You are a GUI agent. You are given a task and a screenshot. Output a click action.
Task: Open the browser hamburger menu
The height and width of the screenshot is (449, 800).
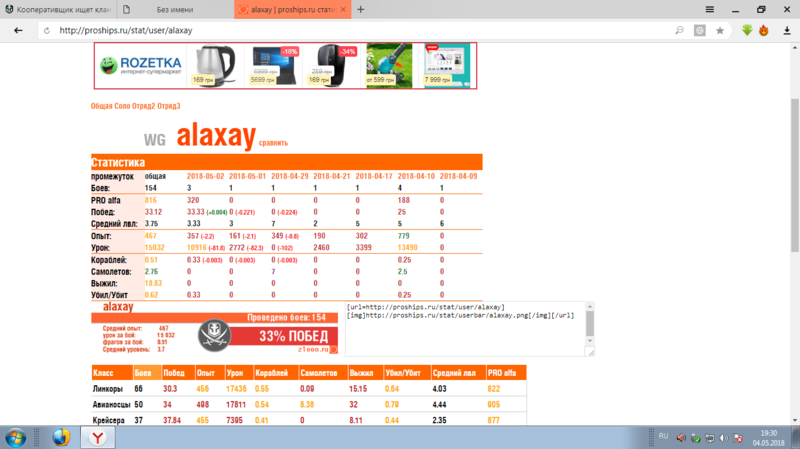[709, 9]
